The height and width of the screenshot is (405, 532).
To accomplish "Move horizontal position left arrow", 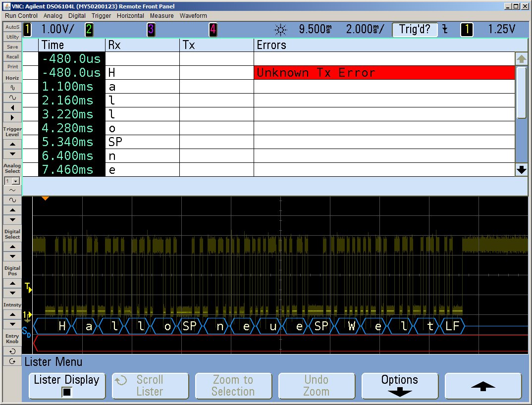I will click(x=12, y=107).
